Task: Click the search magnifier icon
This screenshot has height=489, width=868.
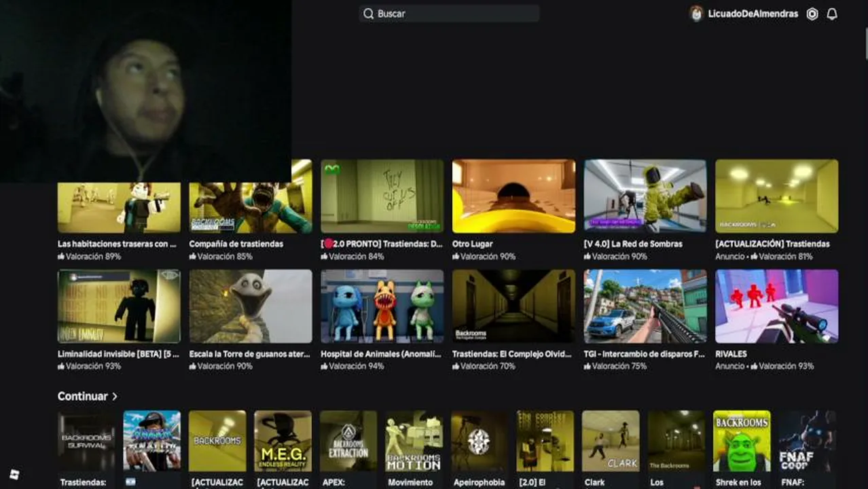Action: [x=368, y=14]
